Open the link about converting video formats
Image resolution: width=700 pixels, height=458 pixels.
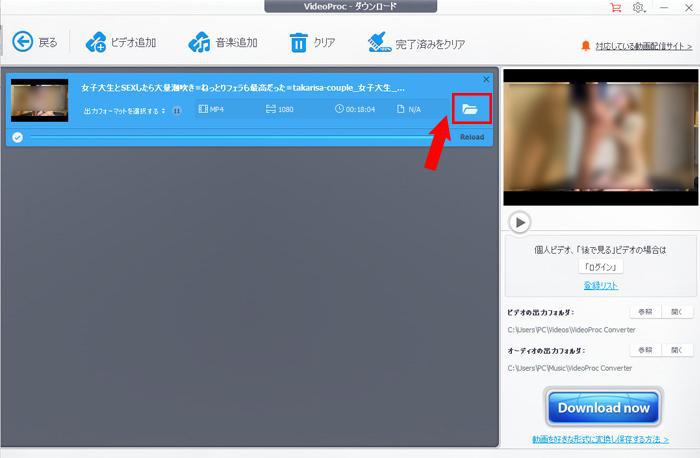point(600,439)
